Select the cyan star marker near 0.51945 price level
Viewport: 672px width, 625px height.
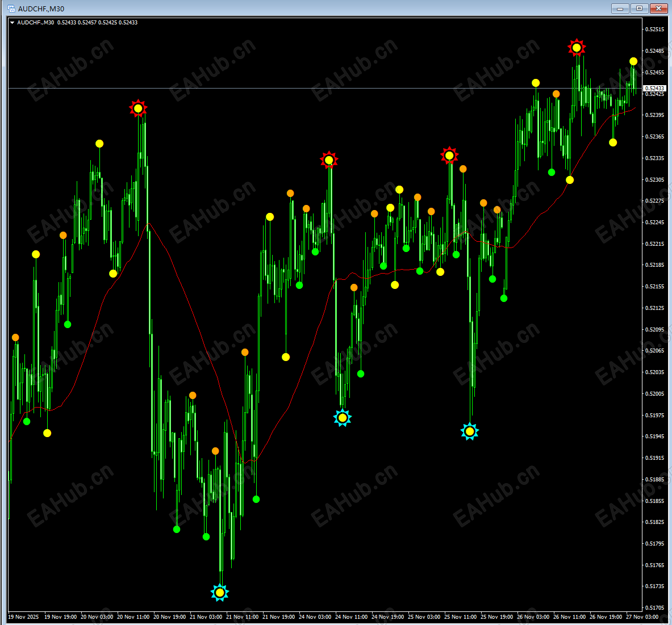pos(470,431)
